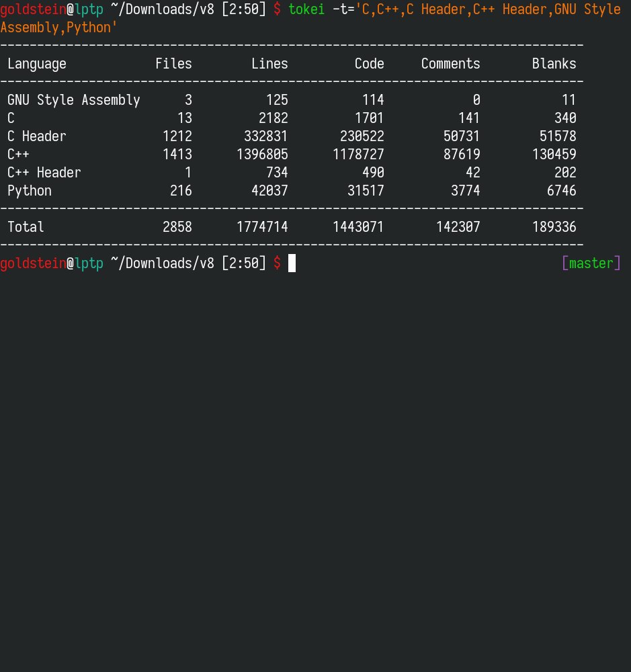Click lines value 42037

point(269,191)
